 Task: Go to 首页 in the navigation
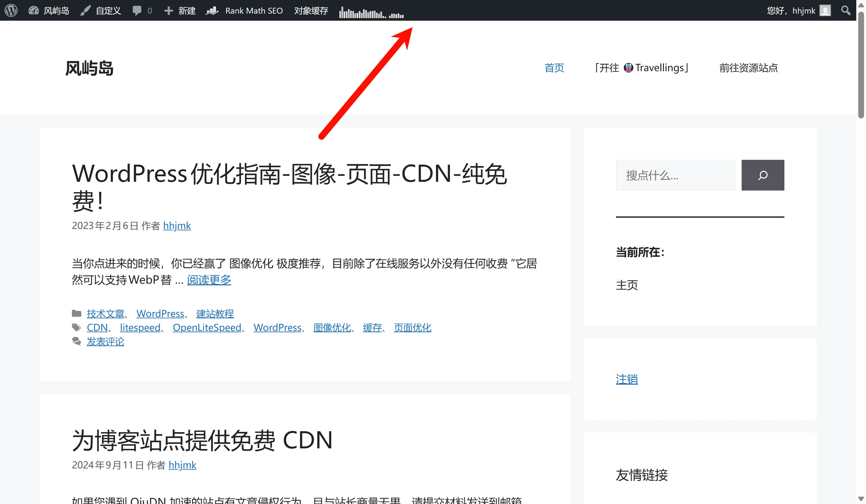tap(553, 68)
